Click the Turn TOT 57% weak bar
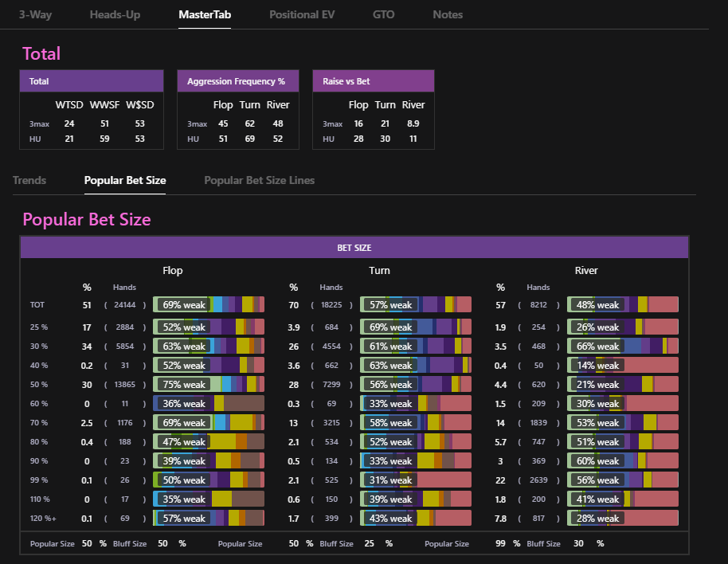Image resolution: width=728 pixels, height=564 pixels. 415,304
